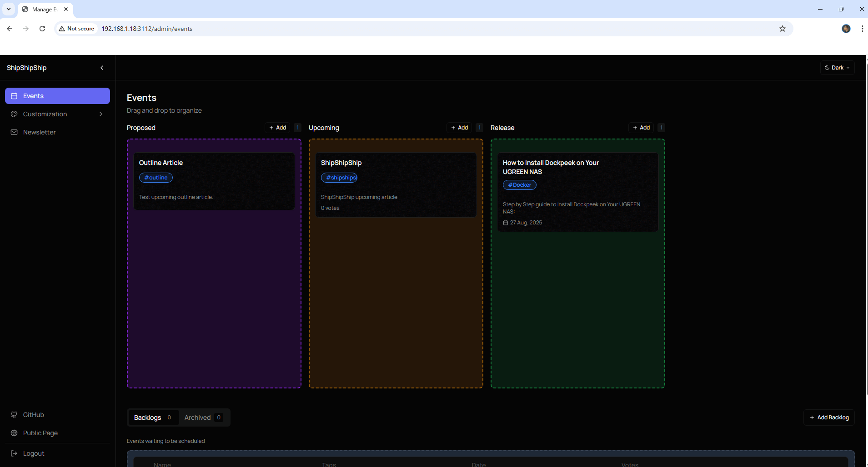Click ShipShipShip sidebar title
The image size is (868, 467).
click(27, 68)
